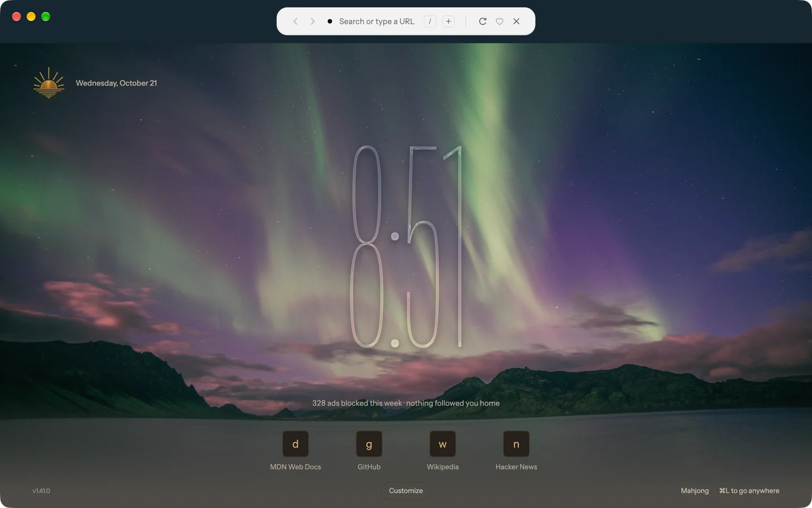Click the ⌘L to go anywhere hint
This screenshot has height=508, width=812.
pos(749,491)
